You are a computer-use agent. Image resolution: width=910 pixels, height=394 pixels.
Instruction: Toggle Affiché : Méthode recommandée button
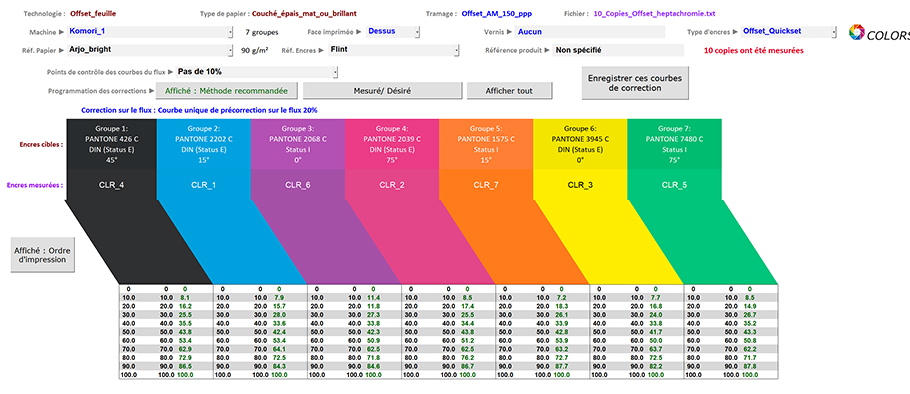(x=226, y=91)
